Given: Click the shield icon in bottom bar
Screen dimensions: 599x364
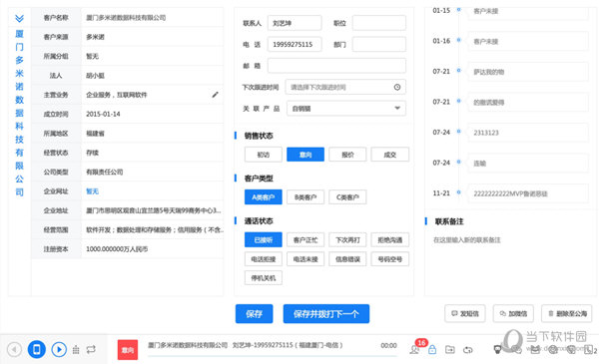Looking at the screenshot, I should point(497,349).
